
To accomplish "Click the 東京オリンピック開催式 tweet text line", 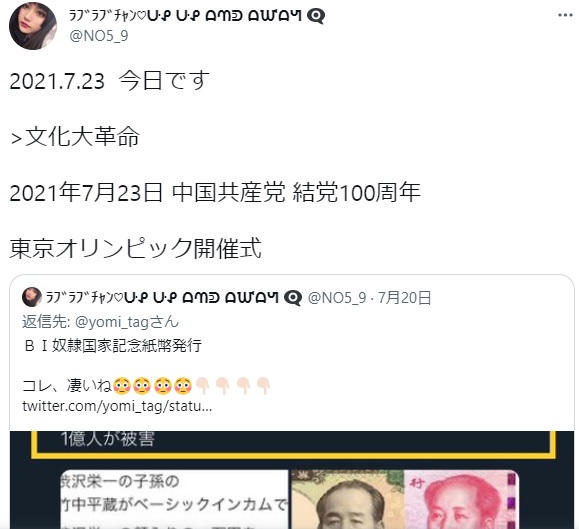I will point(135,248).
